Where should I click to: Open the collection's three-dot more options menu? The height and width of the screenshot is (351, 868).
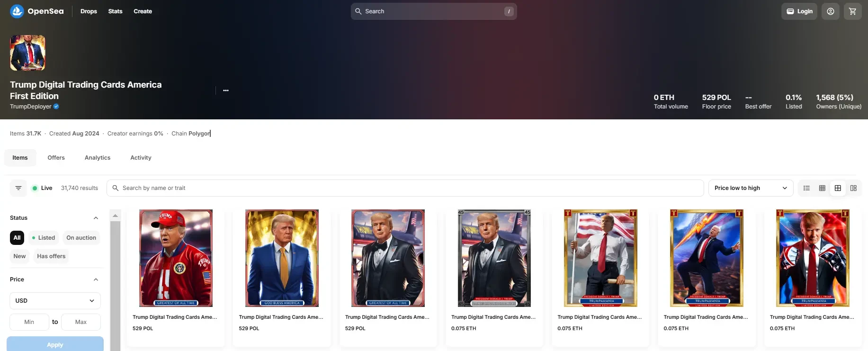click(x=226, y=90)
